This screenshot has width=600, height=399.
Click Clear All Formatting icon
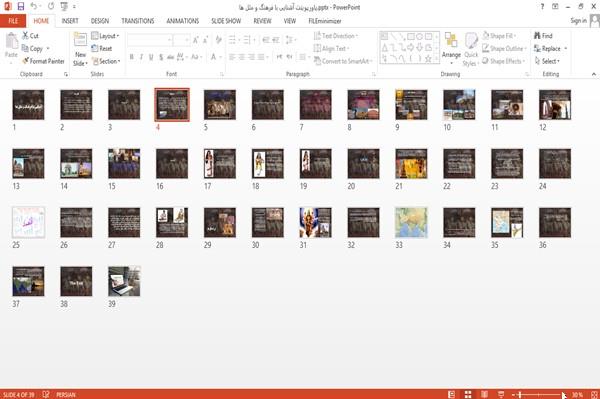[218, 40]
